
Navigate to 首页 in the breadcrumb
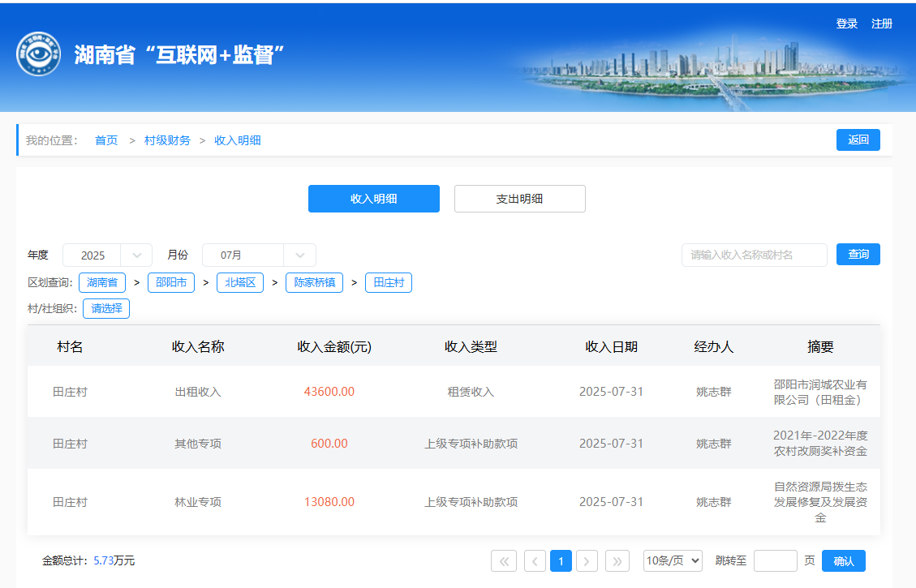pyautogui.click(x=106, y=140)
